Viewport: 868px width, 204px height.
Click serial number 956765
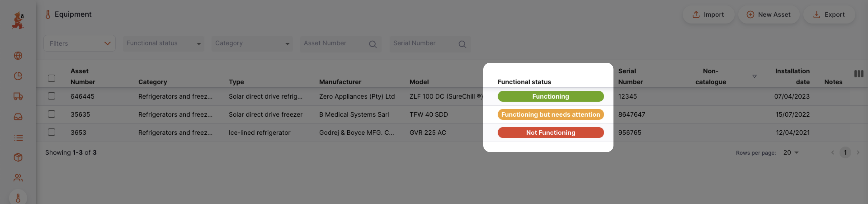(x=630, y=133)
